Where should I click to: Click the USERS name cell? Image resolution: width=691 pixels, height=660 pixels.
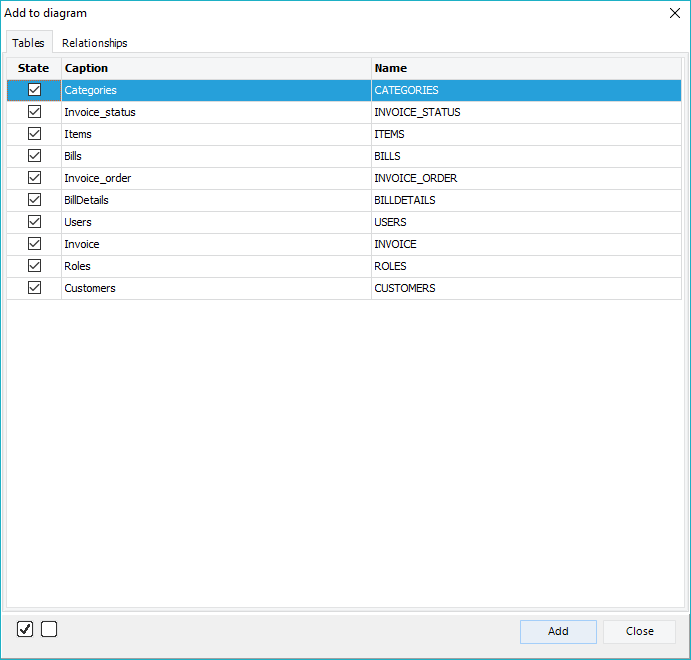pyautogui.click(x=526, y=222)
